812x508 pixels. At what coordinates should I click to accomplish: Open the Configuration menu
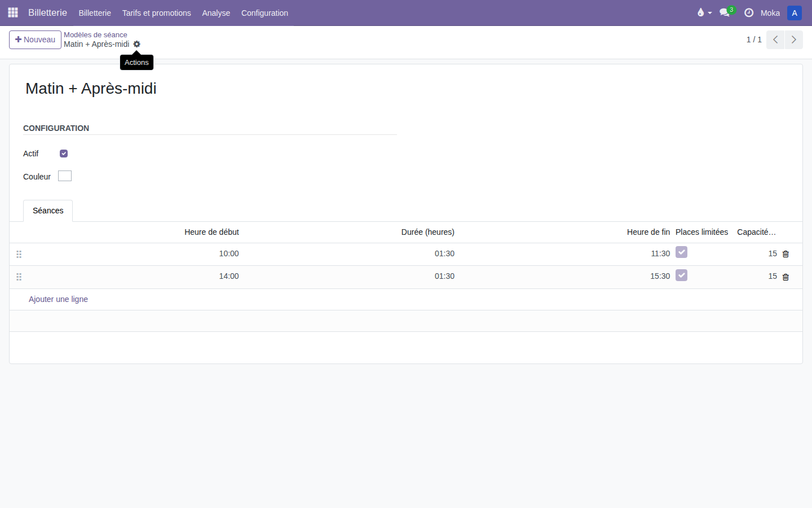[x=264, y=13]
